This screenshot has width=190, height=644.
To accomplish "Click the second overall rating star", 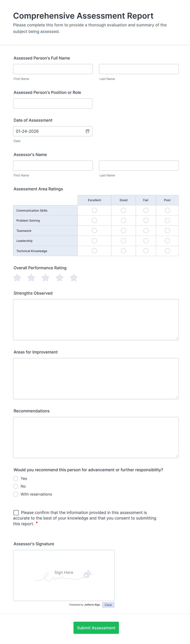I will click(x=31, y=277).
